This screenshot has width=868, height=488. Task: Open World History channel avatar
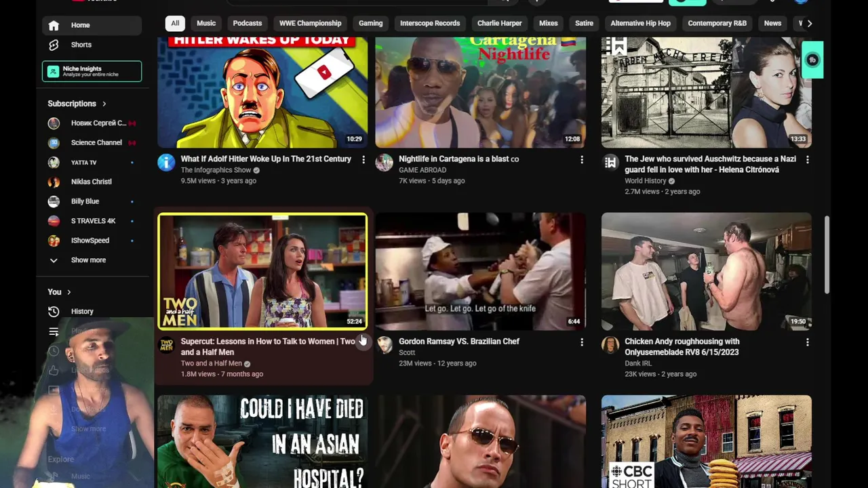(x=610, y=162)
